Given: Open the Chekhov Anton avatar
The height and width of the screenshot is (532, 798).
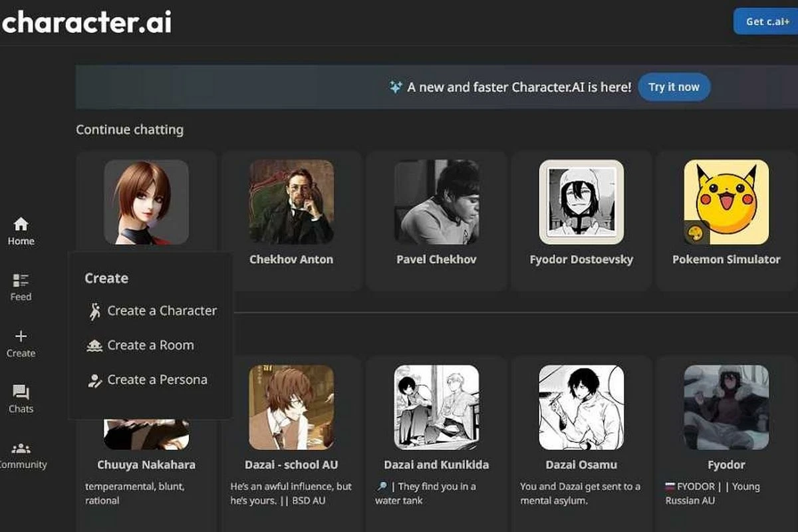Looking at the screenshot, I should click(x=291, y=202).
